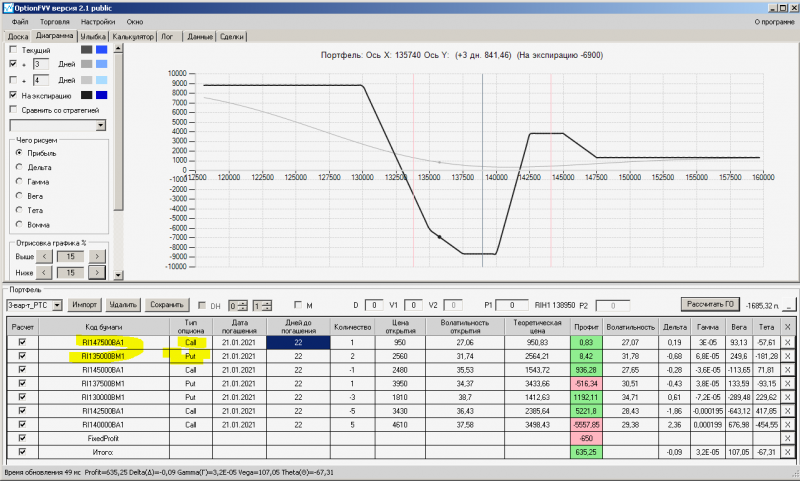Toggle the M checkbox in portfolio bar
The width and height of the screenshot is (800, 481).
pos(298,305)
